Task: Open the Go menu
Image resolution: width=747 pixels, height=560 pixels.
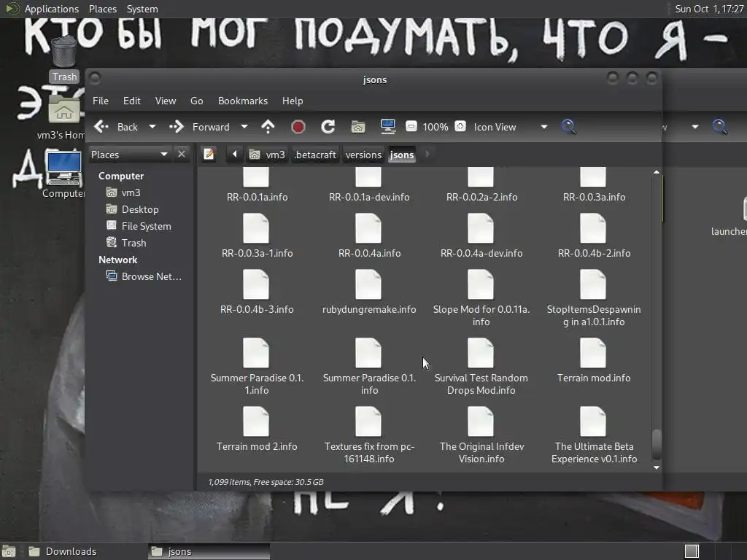Action: click(197, 101)
